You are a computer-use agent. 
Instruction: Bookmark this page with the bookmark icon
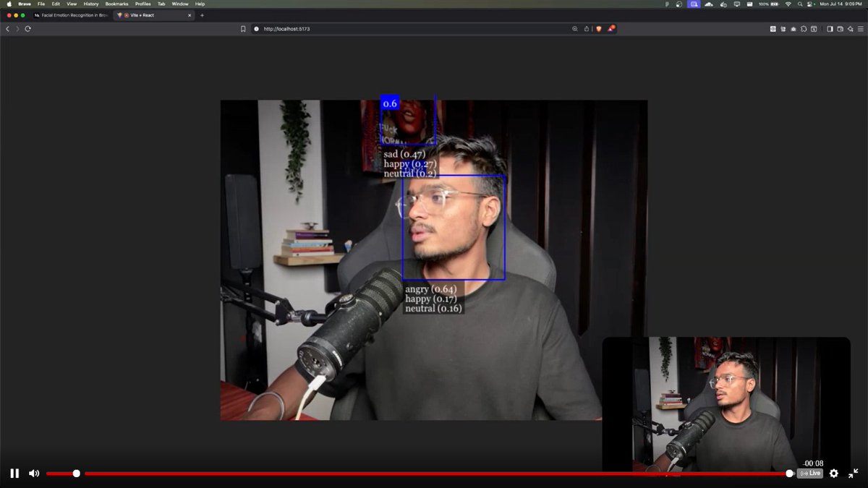[244, 29]
